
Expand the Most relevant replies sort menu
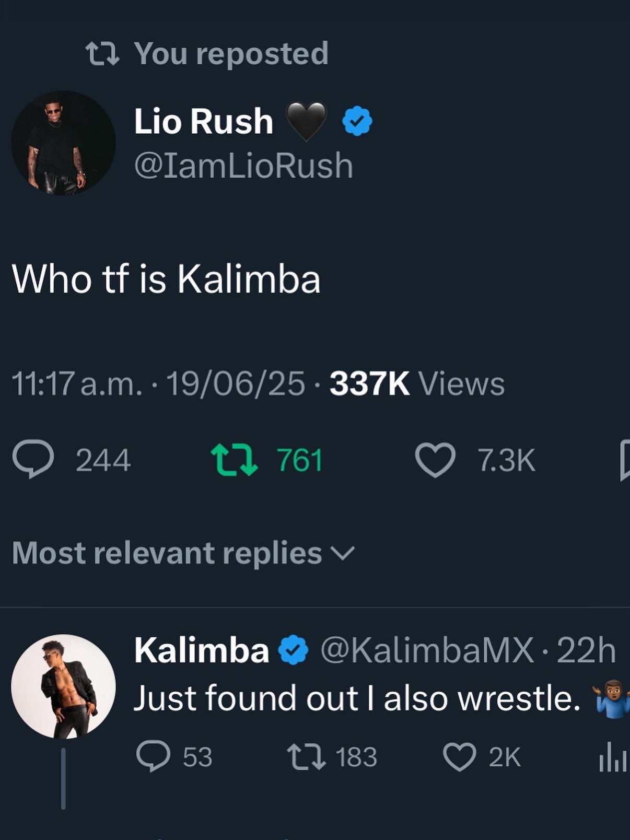click(x=167, y=553)
